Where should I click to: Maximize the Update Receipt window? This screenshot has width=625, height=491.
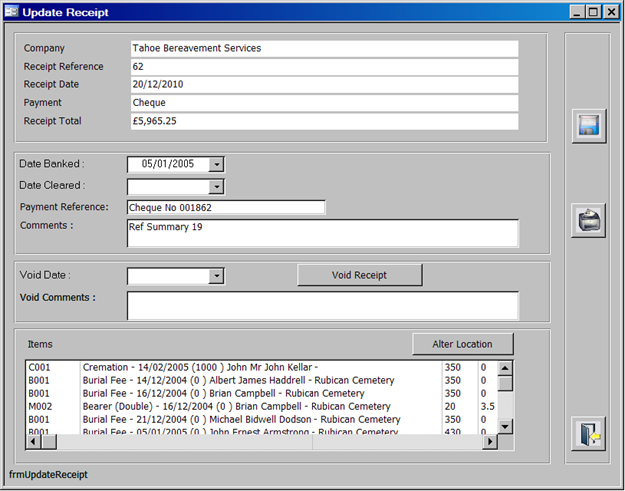[593, 12]
